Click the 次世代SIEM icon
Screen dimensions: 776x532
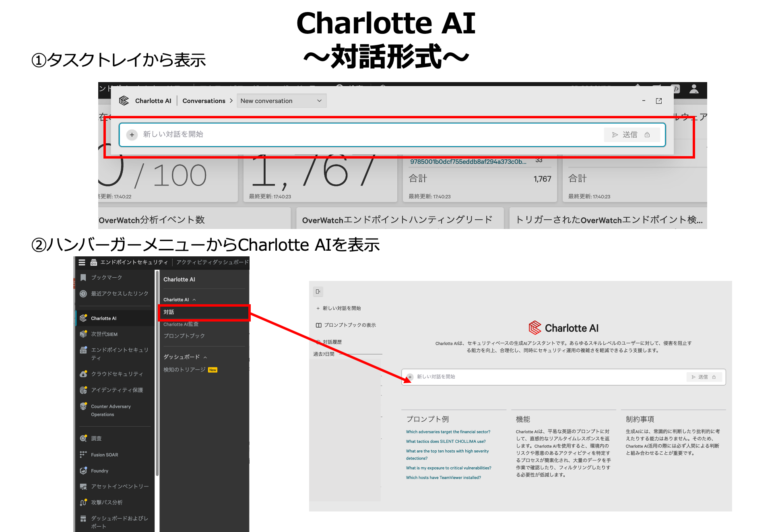click(x=83, y=334)
